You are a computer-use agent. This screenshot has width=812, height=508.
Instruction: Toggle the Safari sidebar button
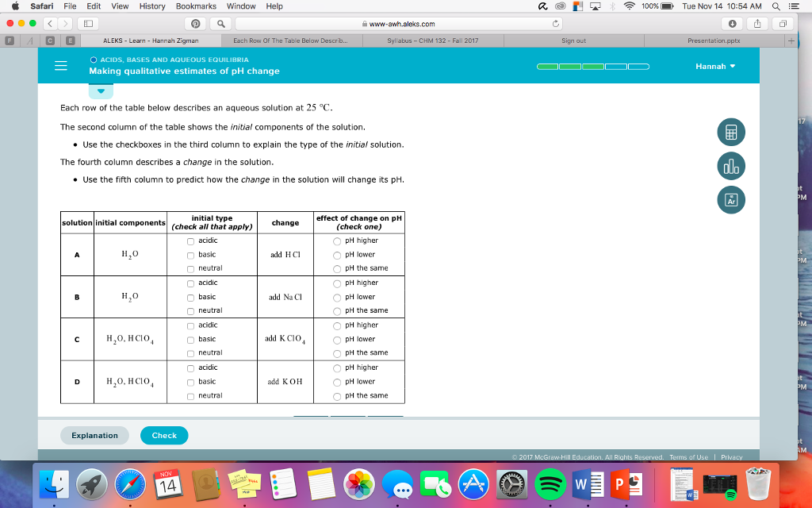point(89,24)
